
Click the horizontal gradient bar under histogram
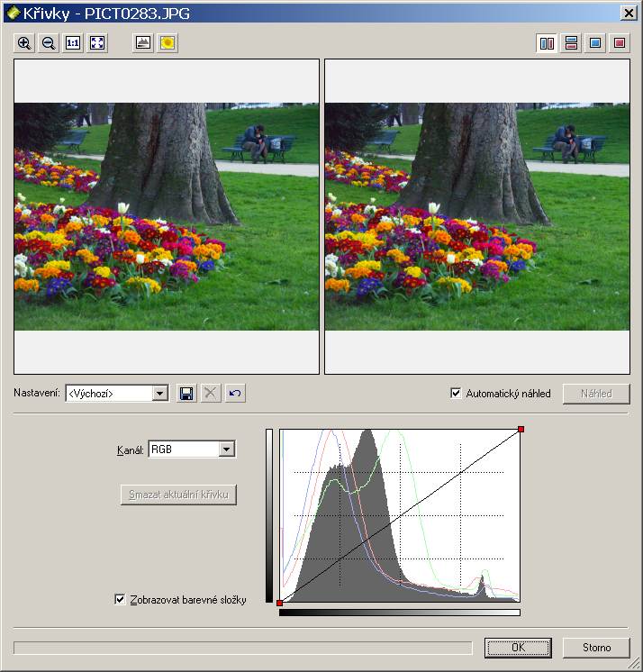point(400,613)
